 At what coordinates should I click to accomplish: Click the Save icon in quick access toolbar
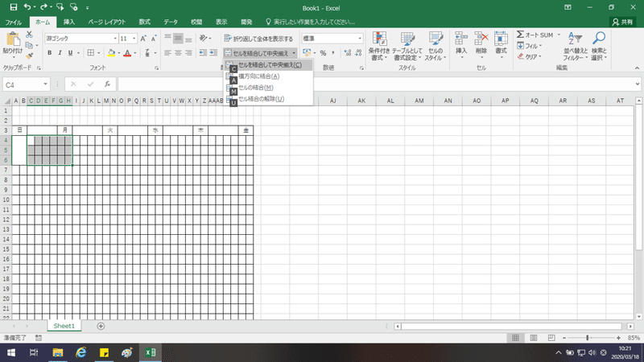13,7
